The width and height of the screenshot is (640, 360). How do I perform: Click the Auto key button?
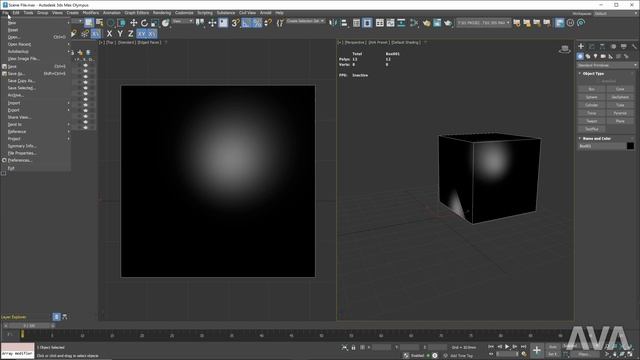pos(553,347)
